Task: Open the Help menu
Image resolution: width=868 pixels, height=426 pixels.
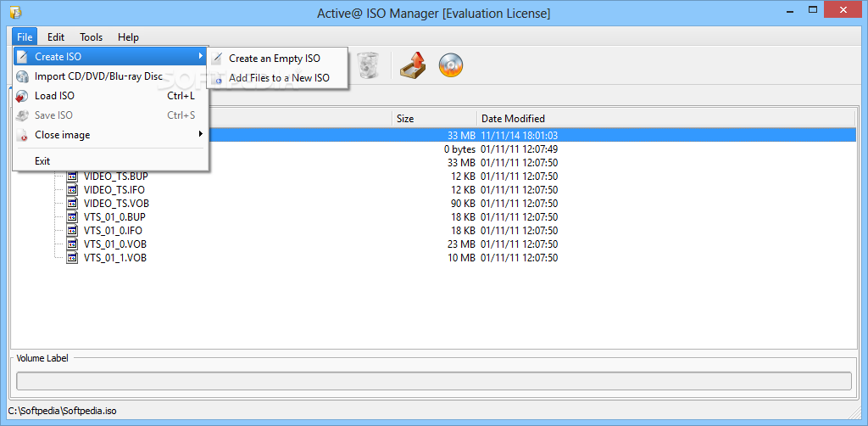Action: (128, 37)
